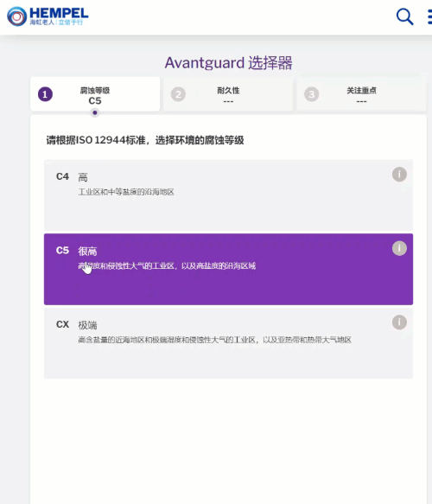The height and width of the screenshot is (504, 432).
Task: Switch to the 关注重点 step tab
Action: pos(361,94)
